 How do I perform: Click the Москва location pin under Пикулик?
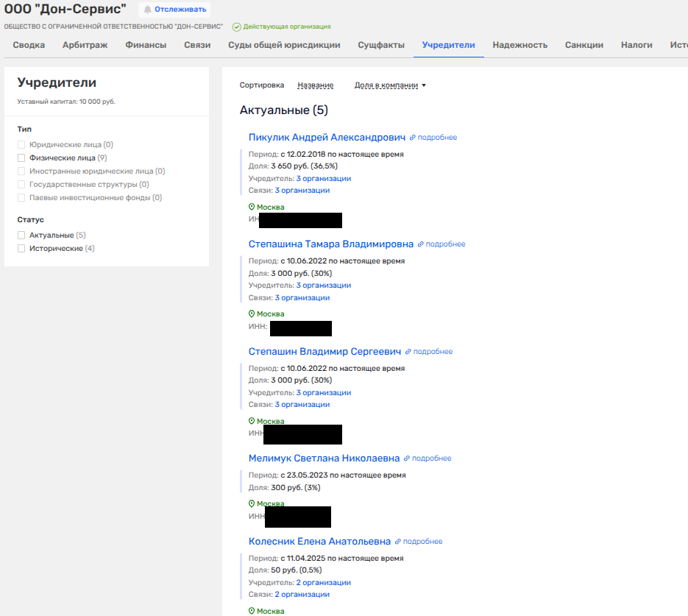252,208
